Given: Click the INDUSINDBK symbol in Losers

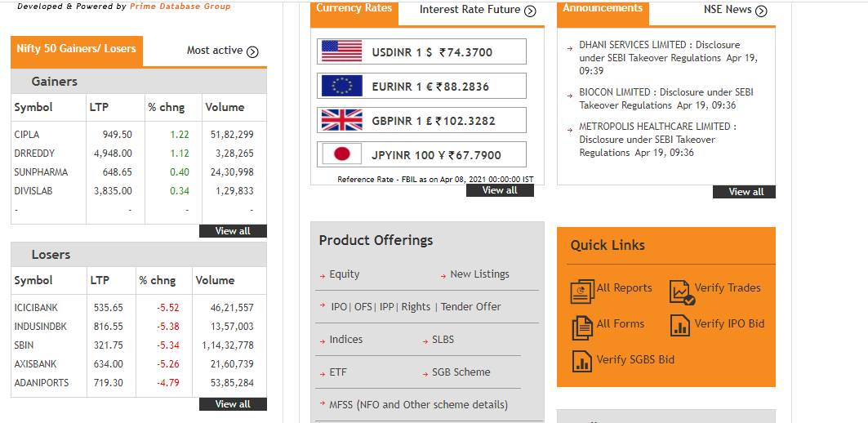Looking at the screenshot, I should (40, 327).
